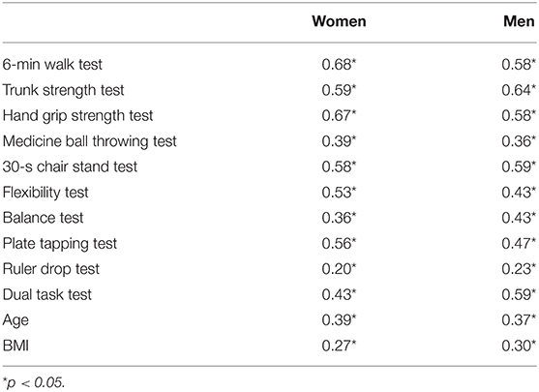Click Medicine ball throwing test label
Viewport: 539px width, 392px height.
(x=90, y=141)
